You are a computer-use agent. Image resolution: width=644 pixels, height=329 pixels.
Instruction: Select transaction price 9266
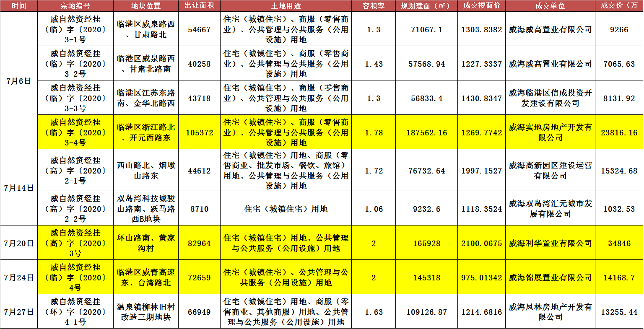(619, 29)
